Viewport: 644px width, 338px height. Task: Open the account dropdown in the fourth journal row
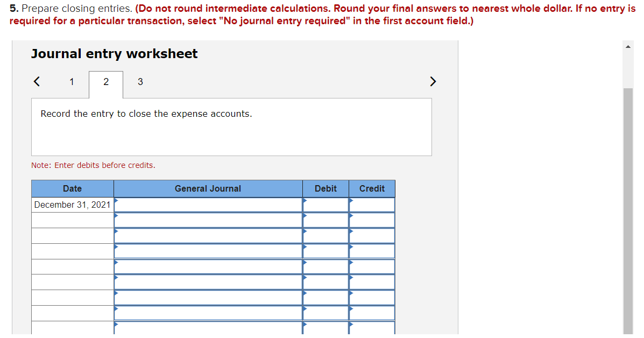tap(116, 251)
